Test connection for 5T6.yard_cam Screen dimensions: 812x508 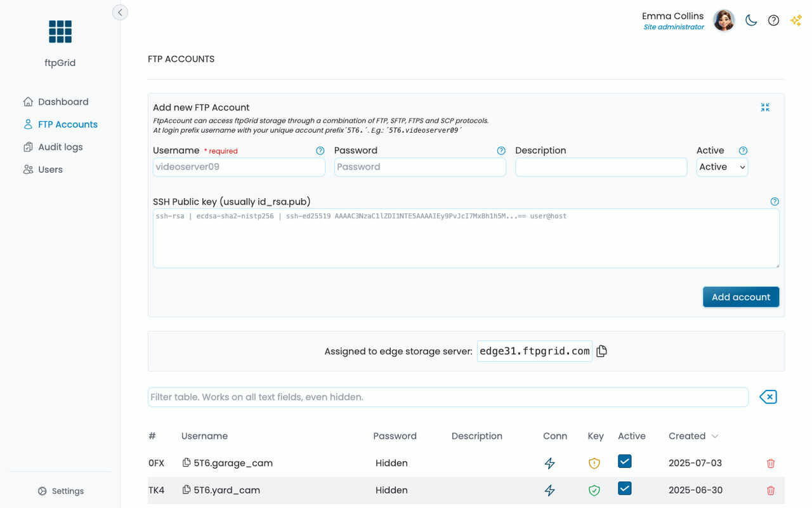550,490
